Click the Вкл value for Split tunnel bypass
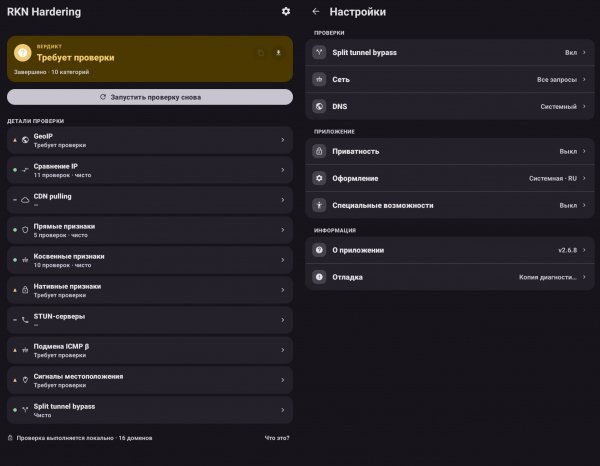This screenshot has height=466, width=600. pyautogui.click(x=571, y=52)
